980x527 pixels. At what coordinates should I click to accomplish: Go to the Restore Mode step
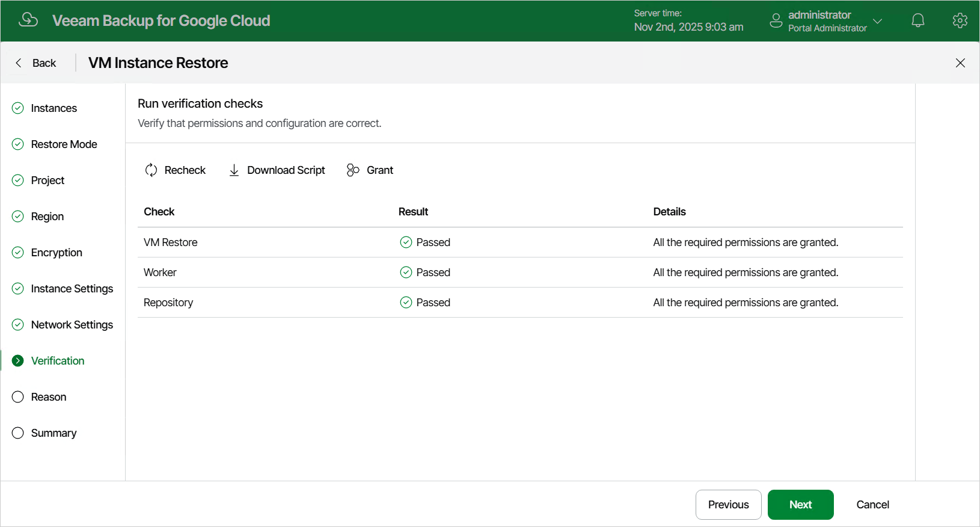(64, 144)
